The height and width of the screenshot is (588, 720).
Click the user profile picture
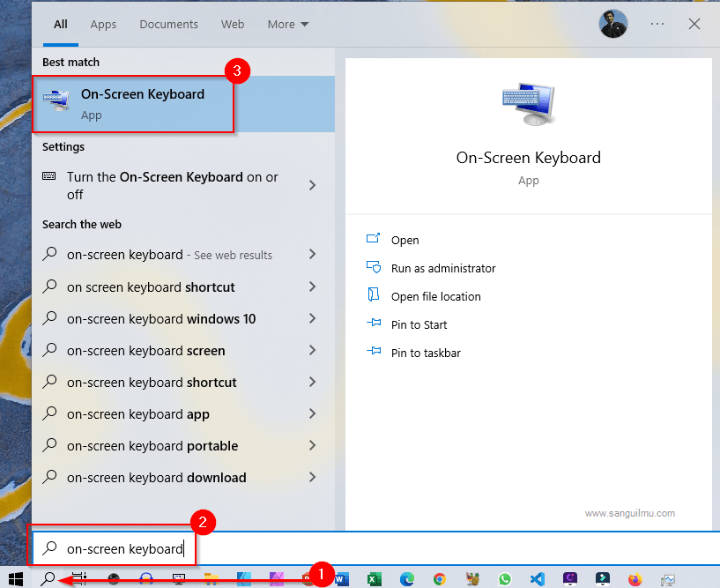click(613, 24)
